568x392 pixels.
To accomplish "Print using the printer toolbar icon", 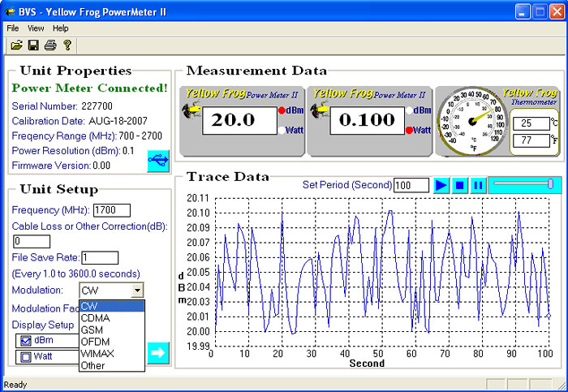I will [50, 45].
